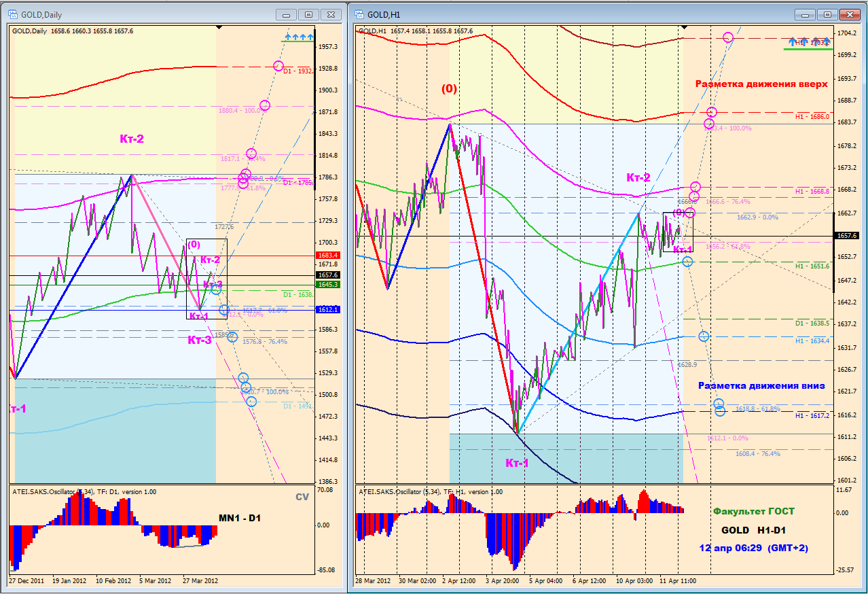Click the chart shift triangle on Daily chart
Viewport: 868px width, 594px height.
(x=219, y=28)
